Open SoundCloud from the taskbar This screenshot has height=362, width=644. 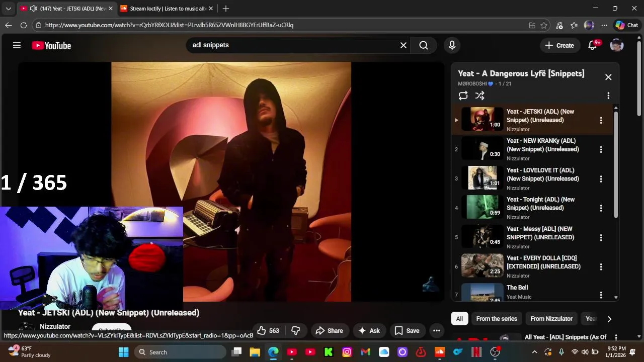tap(440, 352)
